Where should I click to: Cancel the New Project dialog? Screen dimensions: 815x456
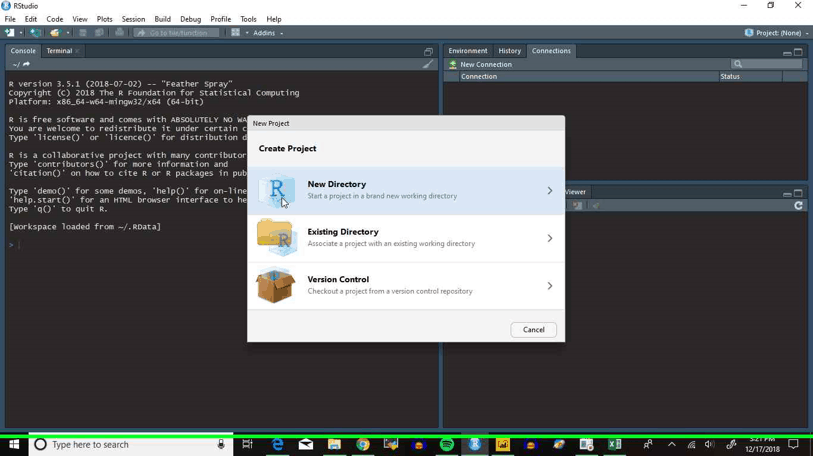[x=533, y=330]
